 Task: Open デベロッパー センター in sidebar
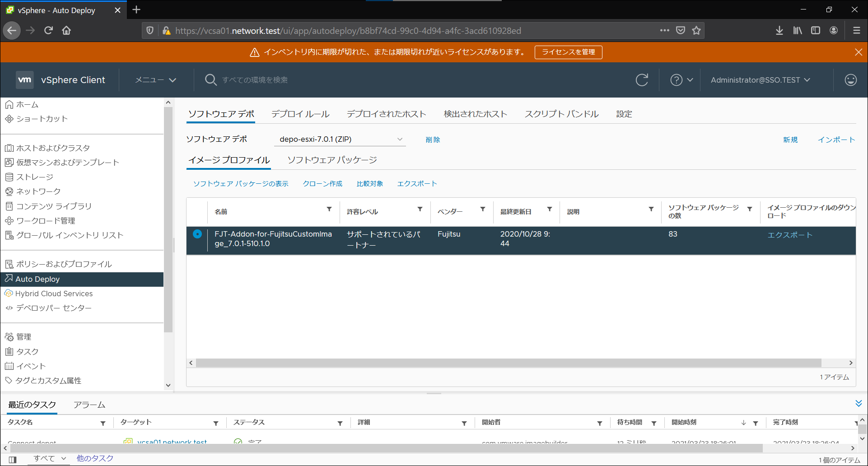coord(48,308)
